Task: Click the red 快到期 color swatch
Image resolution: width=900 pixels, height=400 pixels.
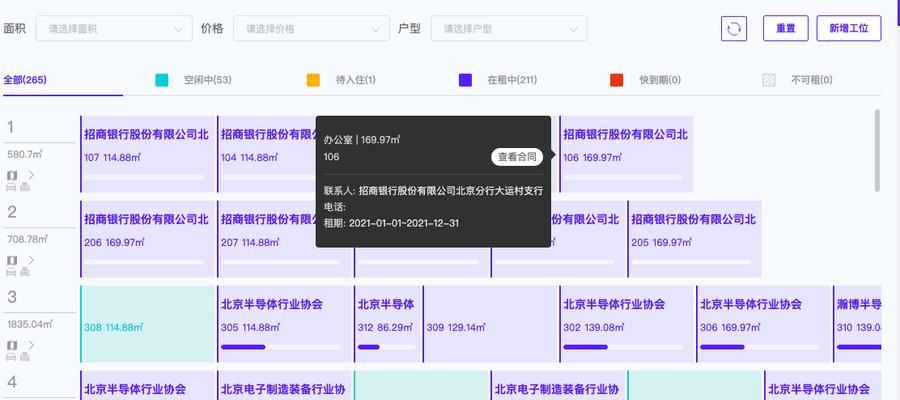Action: pyautogui.click(x=616, y=80)
